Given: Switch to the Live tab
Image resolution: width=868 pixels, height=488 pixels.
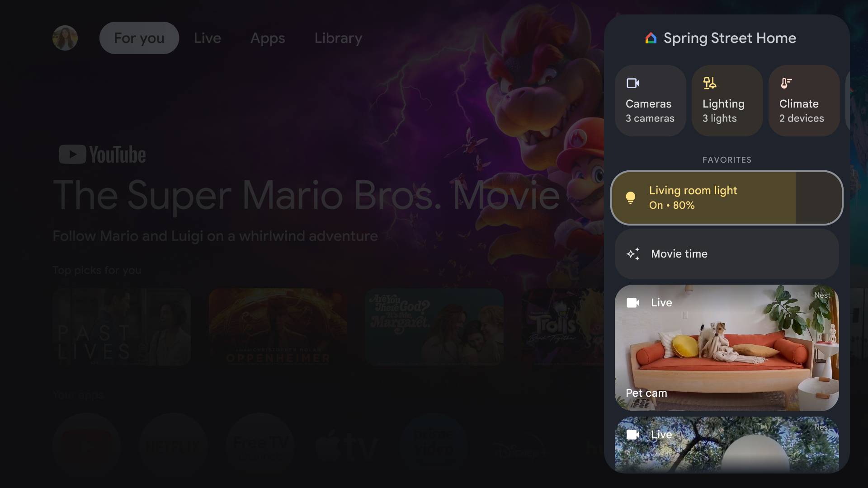Looking at the screenshot, I should [x=207, y=38].
